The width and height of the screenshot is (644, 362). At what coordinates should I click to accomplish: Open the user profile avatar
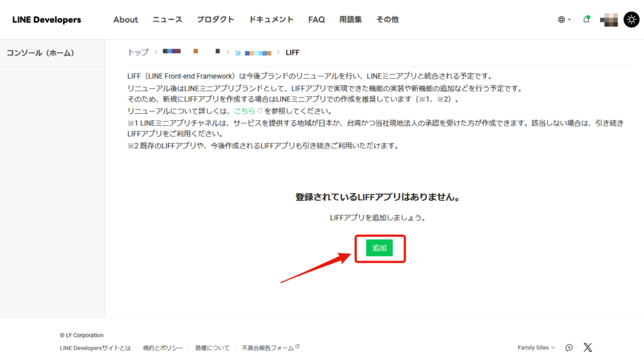pos(609,20)
